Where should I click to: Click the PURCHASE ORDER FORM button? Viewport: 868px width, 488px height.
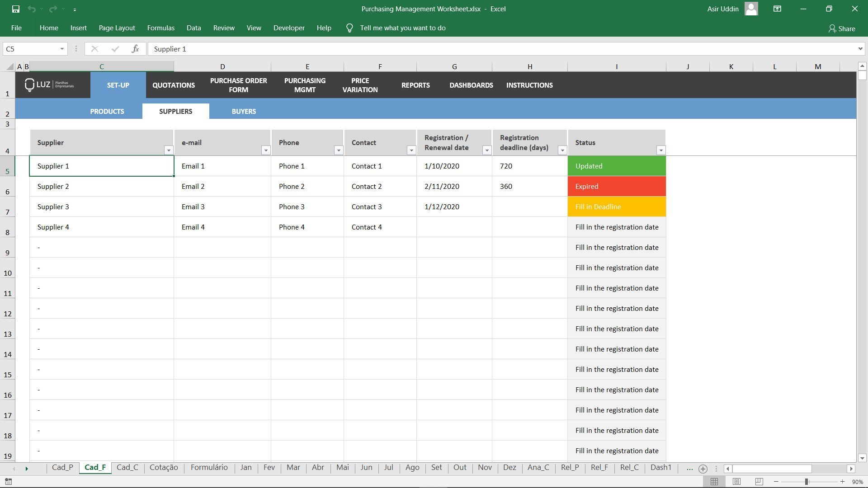(x=238, y=85)
